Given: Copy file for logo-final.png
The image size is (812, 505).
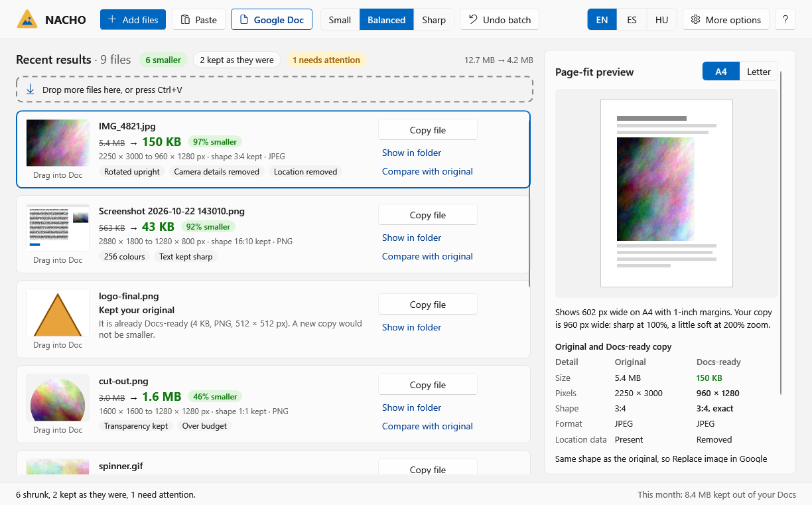Looking at the screenshot, I should coord(428,305).
